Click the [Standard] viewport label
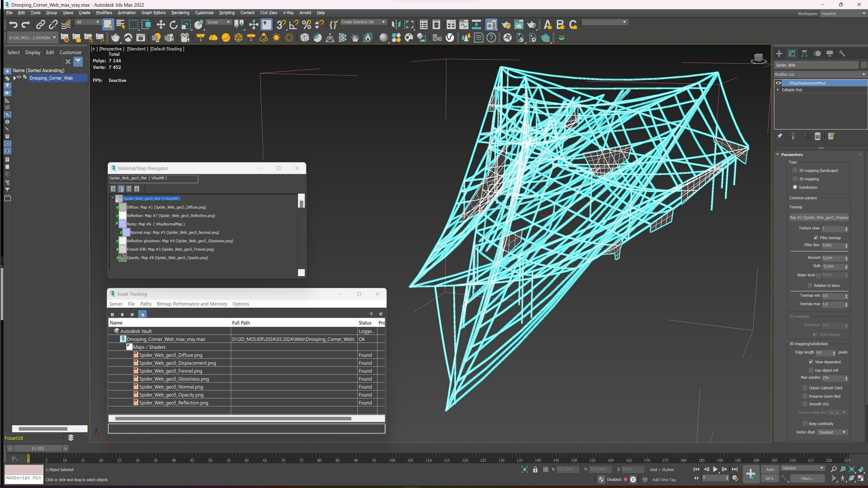The width and height of the screenshot is (868, 488). [x=137, y=49]
